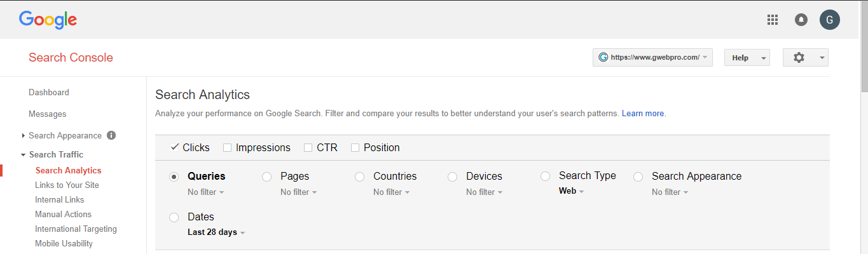
Task: Enable the Impressions checkbox
Action: (x=227, y=148)
